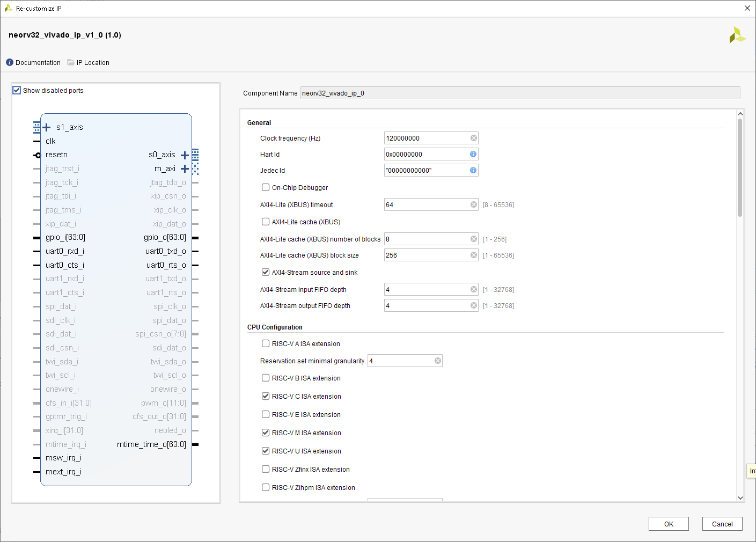Uncheck RISC-V C ISA extension
756x542 pixels.
pos(266,396)
